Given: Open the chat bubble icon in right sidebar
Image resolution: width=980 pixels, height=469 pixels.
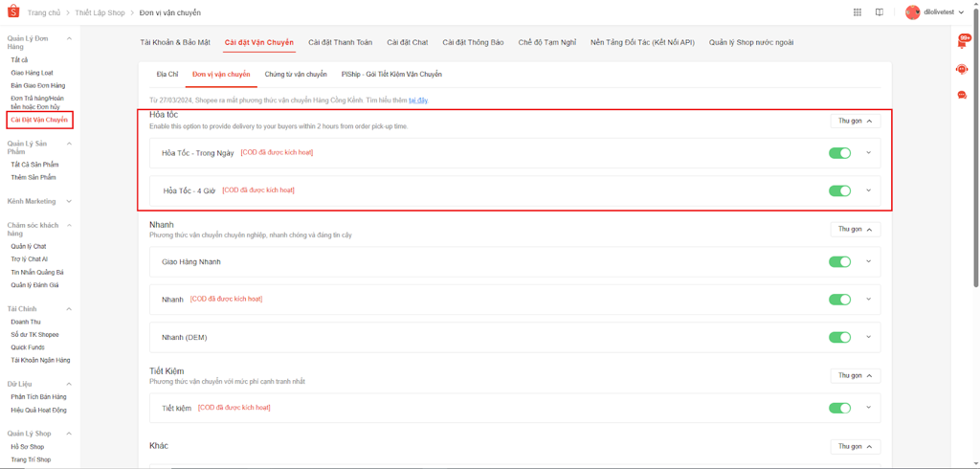Looking at the screenshot, I should coord(962,95).
